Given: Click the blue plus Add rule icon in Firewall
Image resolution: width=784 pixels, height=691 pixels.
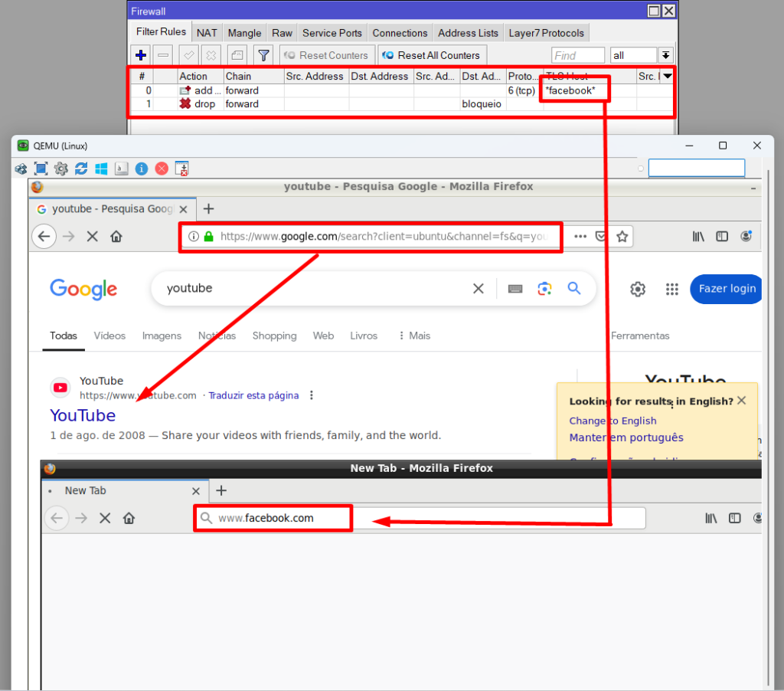Looking at the screenshot, I should (x=141, y=55).
